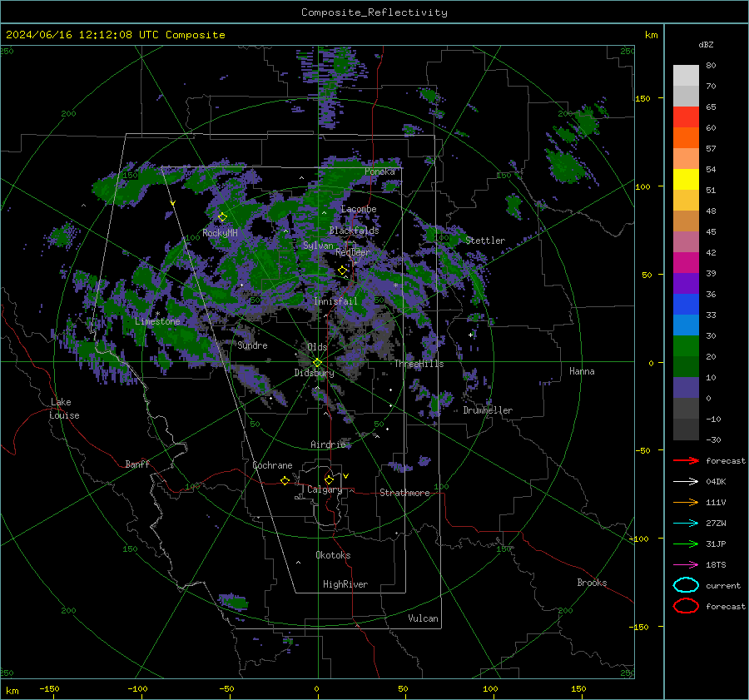Click the Innisfail city label
The width and height of the screenshot is (749, 700).
[335, 301]
